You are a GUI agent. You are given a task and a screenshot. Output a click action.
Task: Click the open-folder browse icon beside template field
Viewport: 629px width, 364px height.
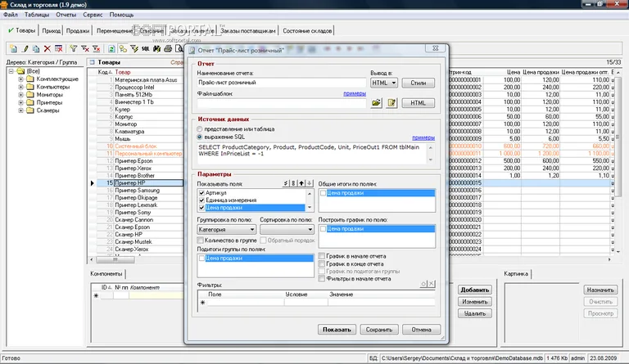(x=377, y=103)
